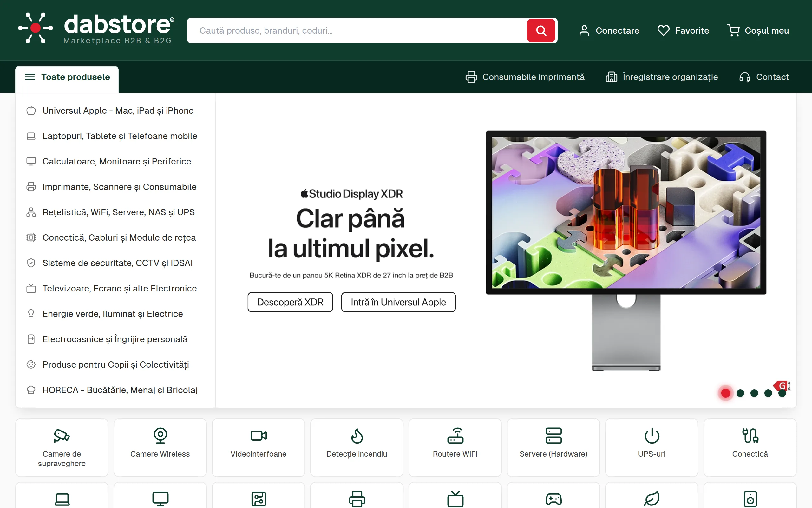Click the Videointerfoane video icon
Image resolution: width=812 pixels, height=508 pixels.
tap(259, 435)
